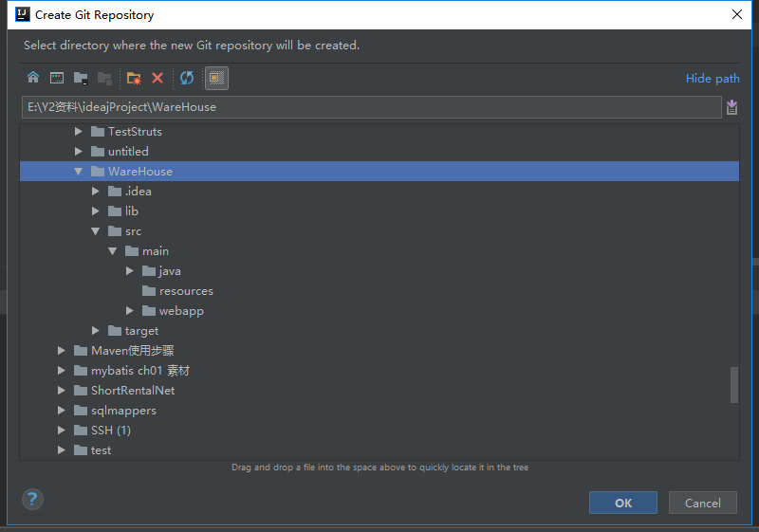759x532 pixels.
Task: Expand the sqlmappers folder
Action: pos(61,410)
